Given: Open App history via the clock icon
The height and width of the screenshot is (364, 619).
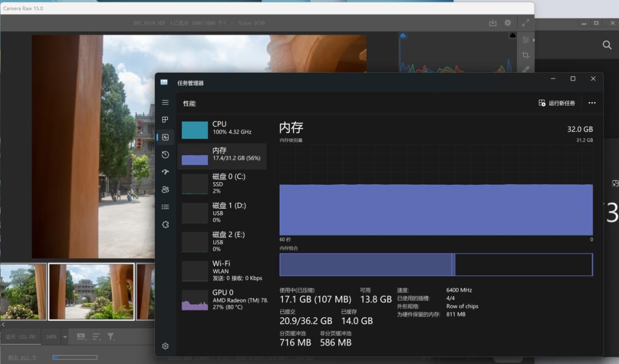Looking at the screenshot, I should [165, 154].
